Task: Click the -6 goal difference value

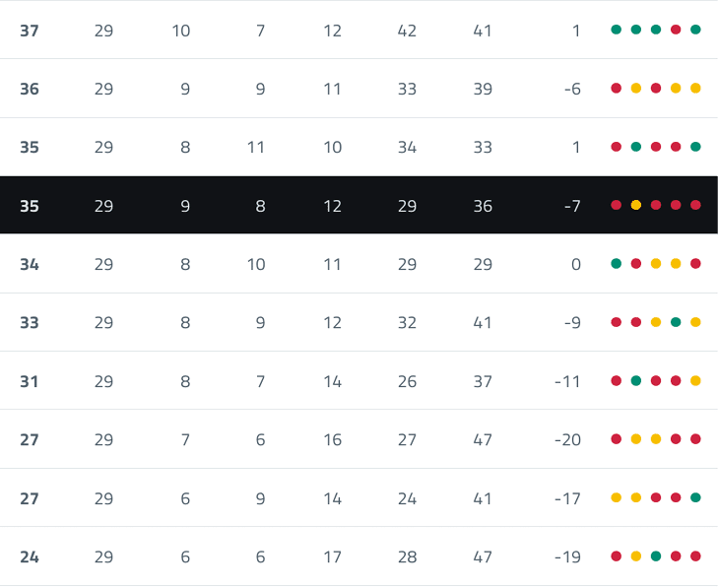Action: (571, 89)
